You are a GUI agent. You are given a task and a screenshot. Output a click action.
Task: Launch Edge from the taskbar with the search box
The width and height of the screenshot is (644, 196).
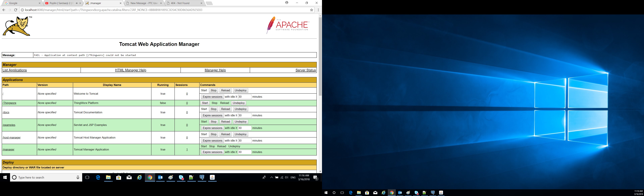point(98,178)
